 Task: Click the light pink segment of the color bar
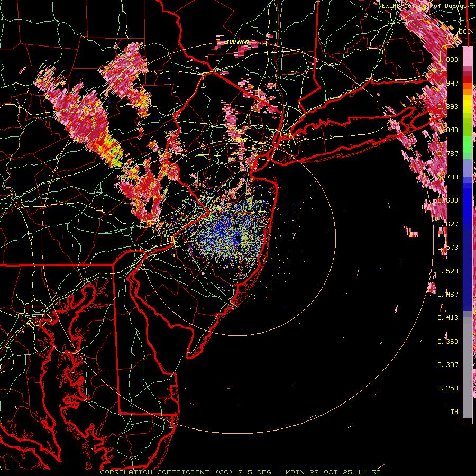(467, 57)
